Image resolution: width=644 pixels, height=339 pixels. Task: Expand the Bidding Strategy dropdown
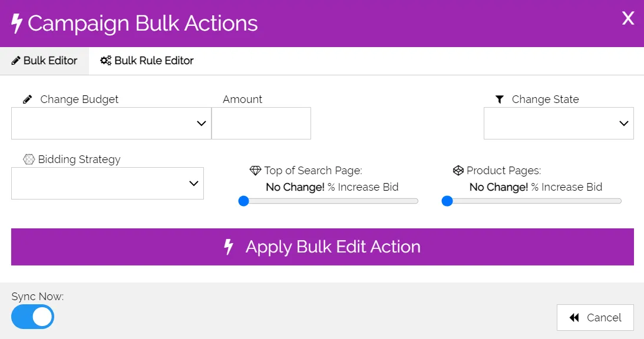(108, 183)
